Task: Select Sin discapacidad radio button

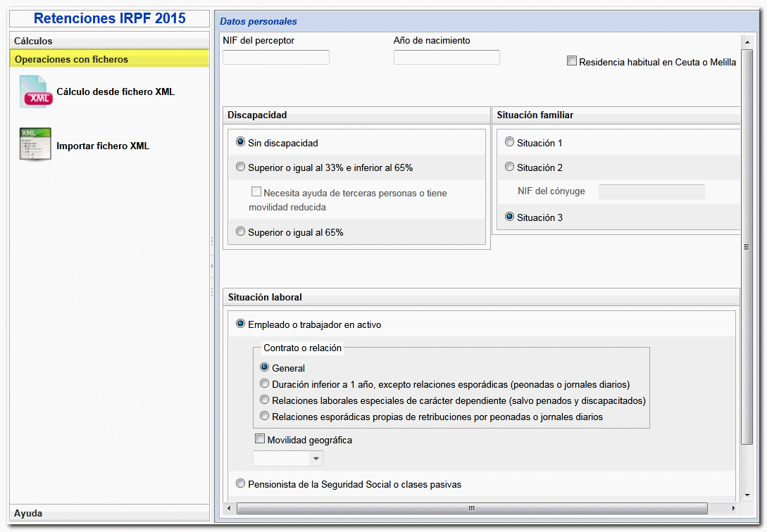Action: coord(240,142)
